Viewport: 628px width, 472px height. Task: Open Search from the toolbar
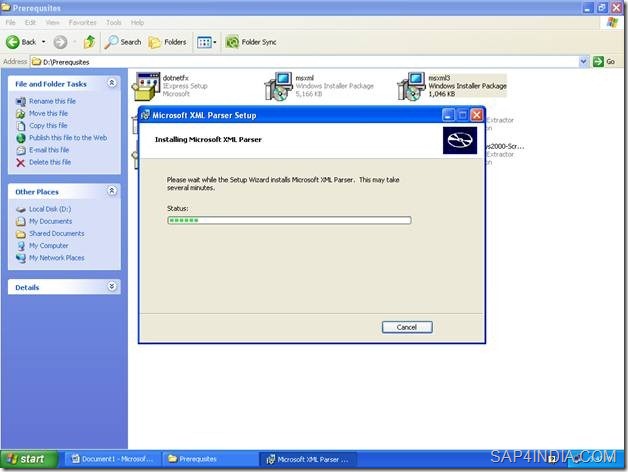coord(123,42)
